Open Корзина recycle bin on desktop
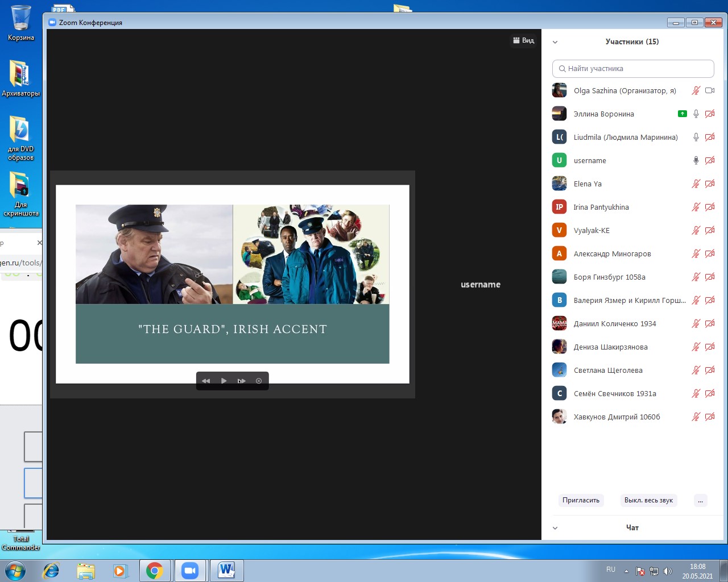Screen dimensions: 728x582 (21, 23)
